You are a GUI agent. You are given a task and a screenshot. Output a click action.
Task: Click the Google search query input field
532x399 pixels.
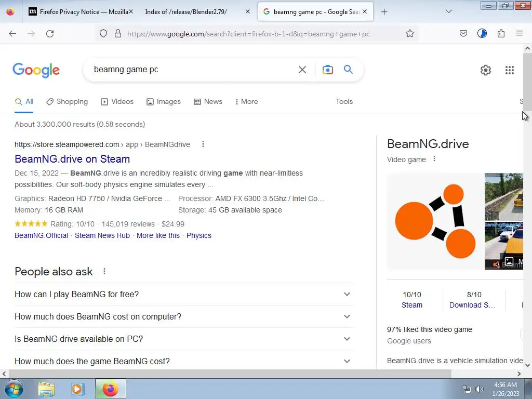coord(192,70)
